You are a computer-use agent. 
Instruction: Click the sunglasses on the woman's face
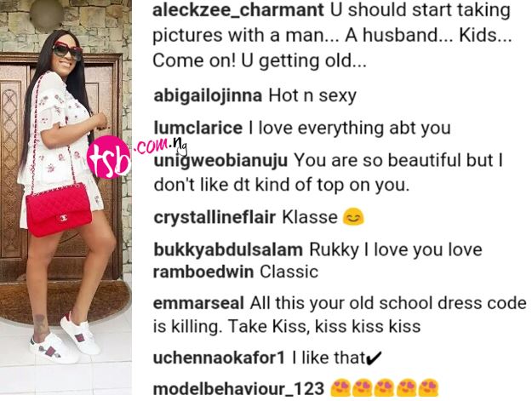(x=67, y=50)
